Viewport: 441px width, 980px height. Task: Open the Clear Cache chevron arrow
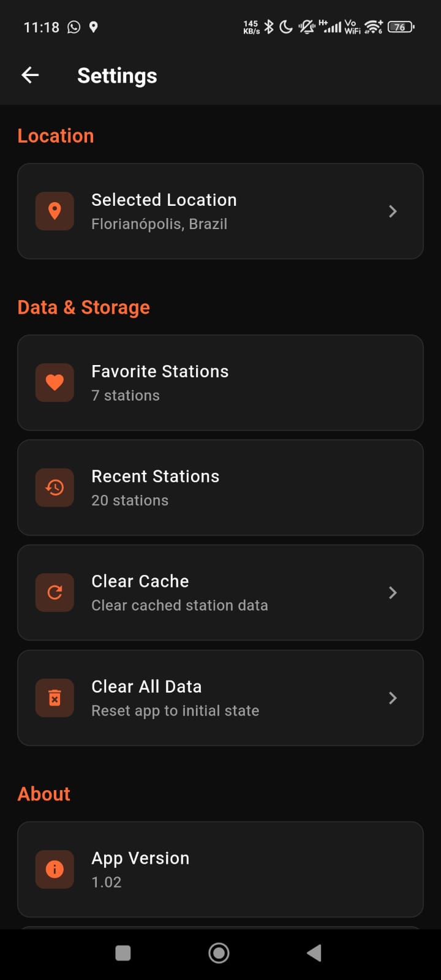[393, 592]
